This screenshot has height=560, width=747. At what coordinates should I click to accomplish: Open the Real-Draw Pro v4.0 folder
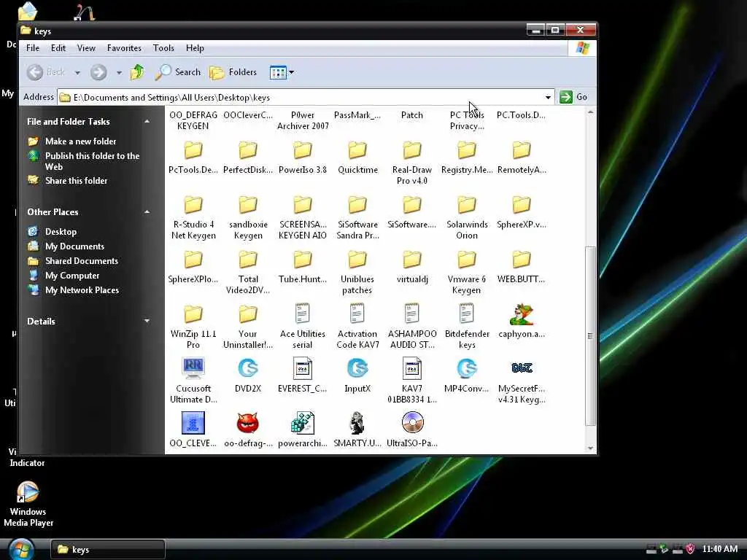coord(412,163)
